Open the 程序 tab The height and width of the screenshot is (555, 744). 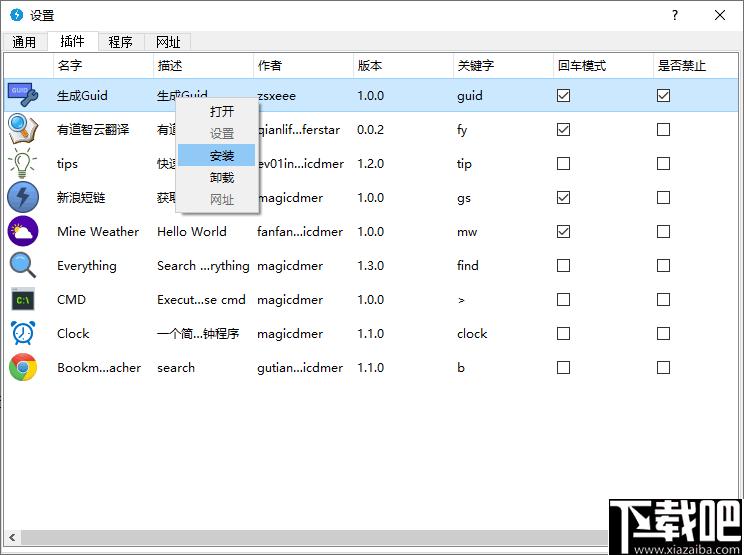pos(121,42)
